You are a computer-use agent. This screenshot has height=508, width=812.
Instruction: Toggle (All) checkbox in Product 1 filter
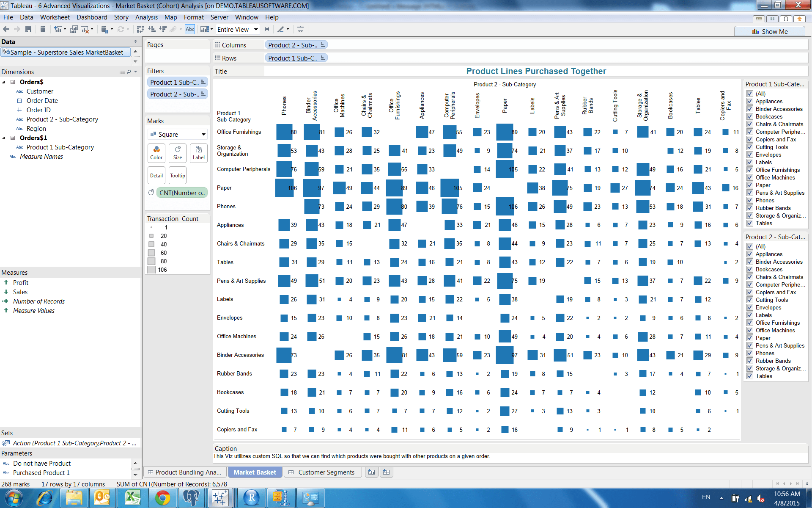point(750,94)
